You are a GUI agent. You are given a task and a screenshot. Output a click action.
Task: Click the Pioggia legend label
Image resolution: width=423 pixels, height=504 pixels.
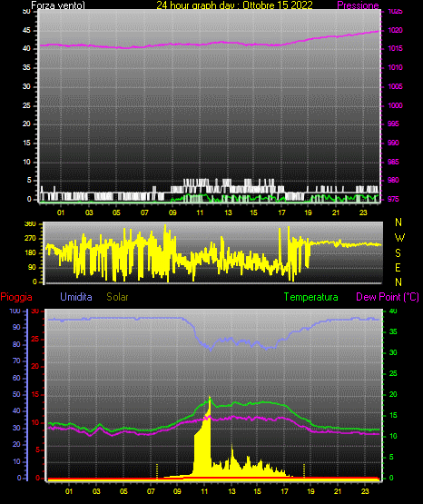click(x=16, y=297)
